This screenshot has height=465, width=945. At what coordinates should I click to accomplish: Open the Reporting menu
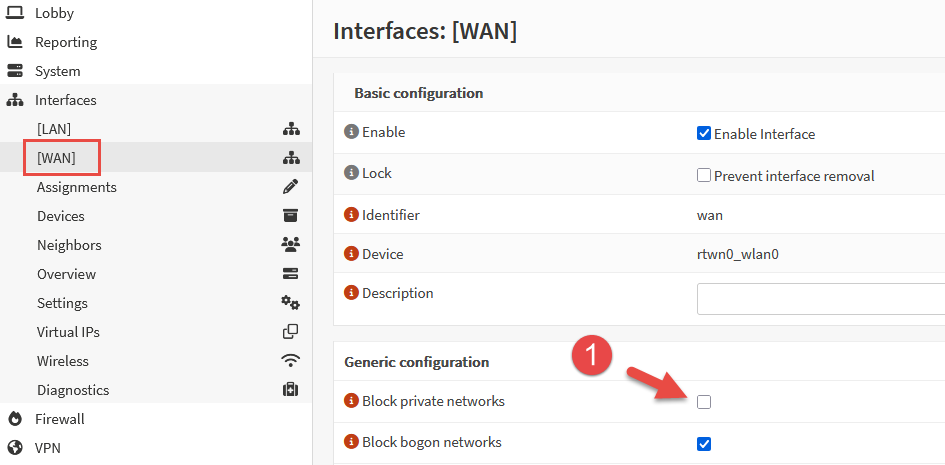point(66,42)
